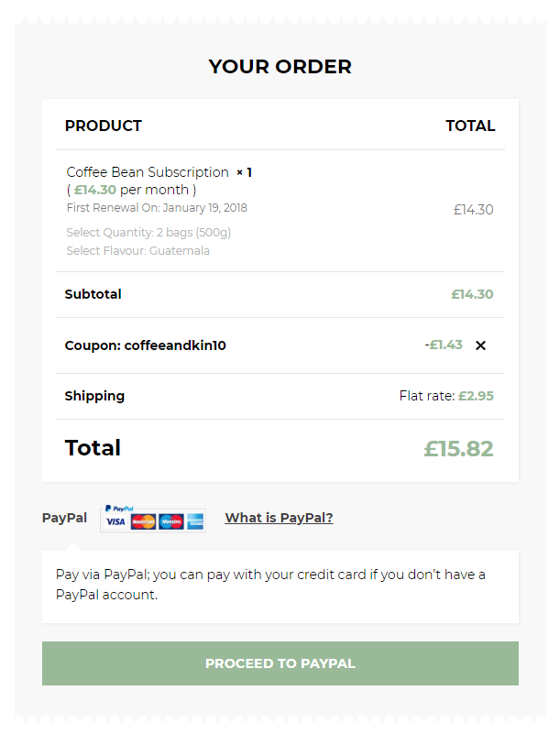Click the Coffee Bean Subscription product name
Image resolution: width=560 pixels, height=734 pixels.
[x=148, y=172]
